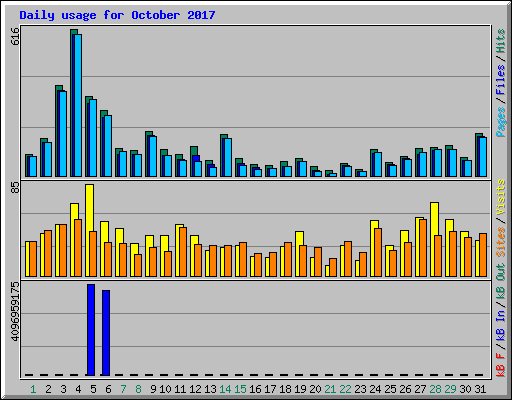This screenshot has width=512, height=400.
Task: Select the Pages legend label
Action: (x=500, y=122)
